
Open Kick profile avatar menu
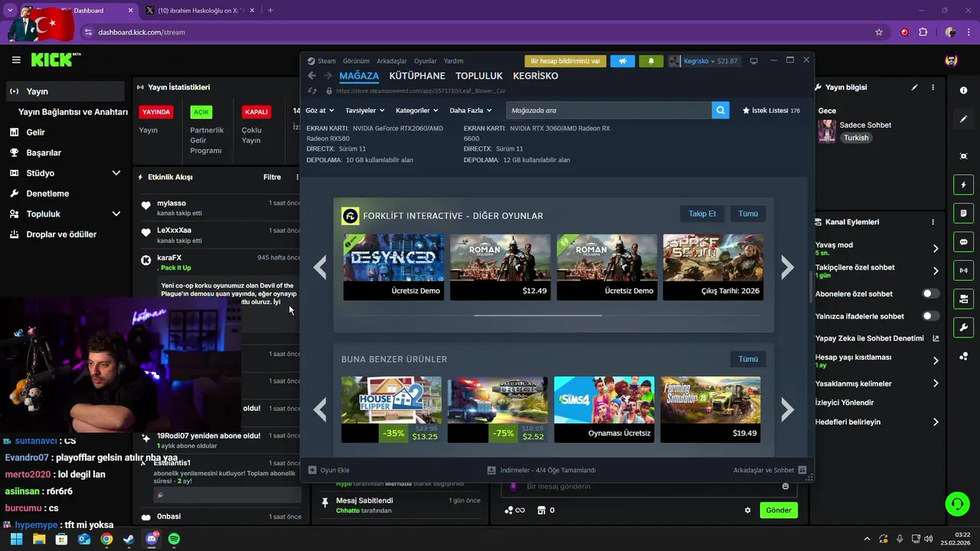951,60
